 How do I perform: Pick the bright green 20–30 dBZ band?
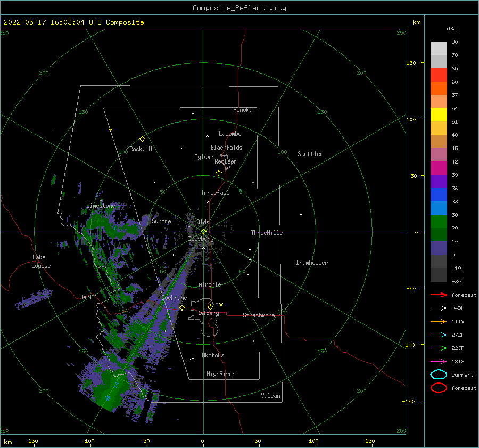coord(439,221)
